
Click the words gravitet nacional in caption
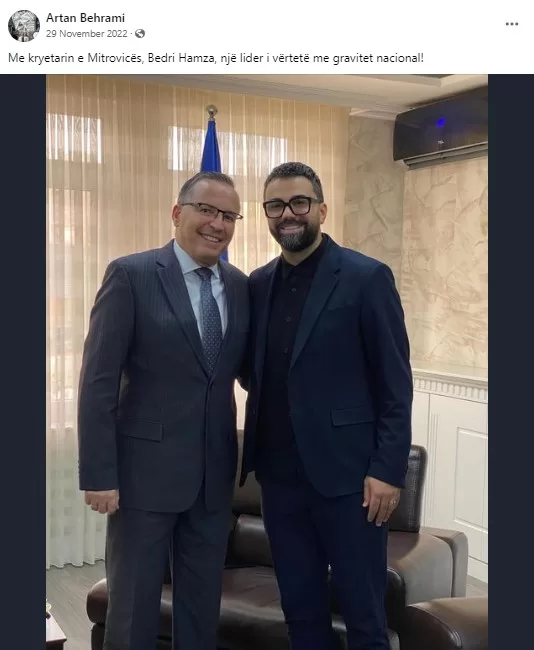pos(378,58)
